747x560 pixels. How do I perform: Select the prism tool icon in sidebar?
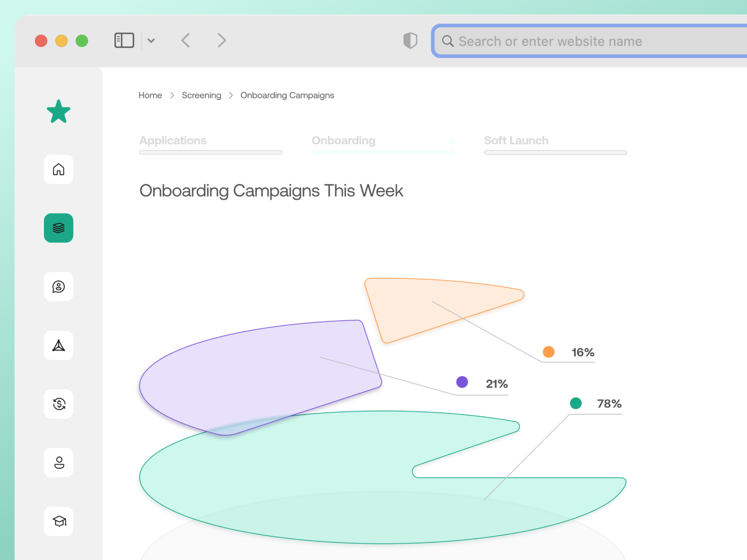coord(58,345)
